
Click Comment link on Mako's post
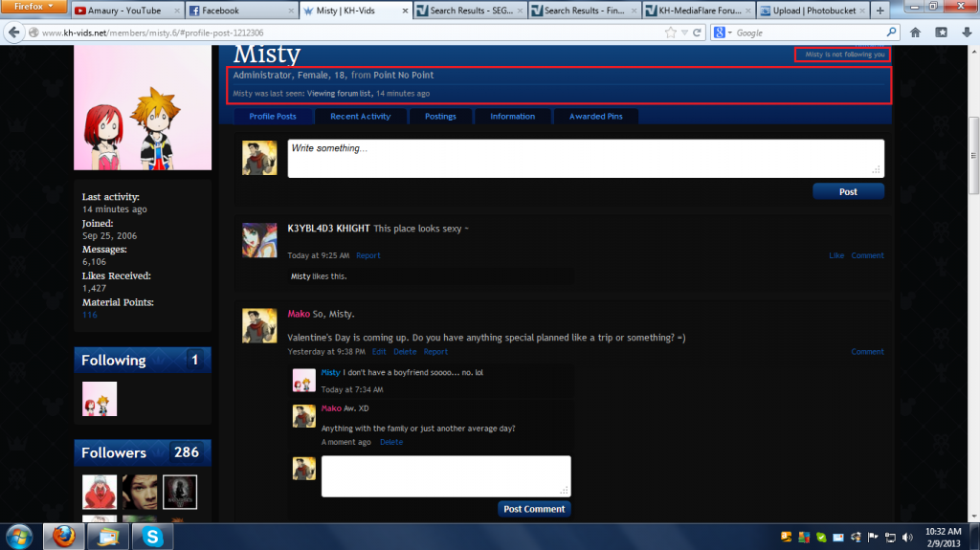(867, 352)
